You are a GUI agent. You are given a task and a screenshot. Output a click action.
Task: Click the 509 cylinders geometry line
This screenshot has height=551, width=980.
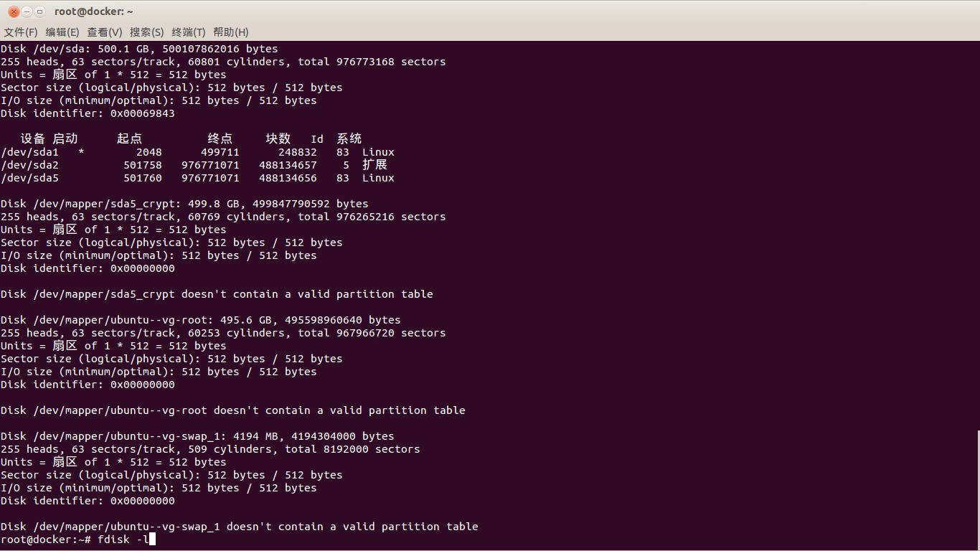point(210,449)
